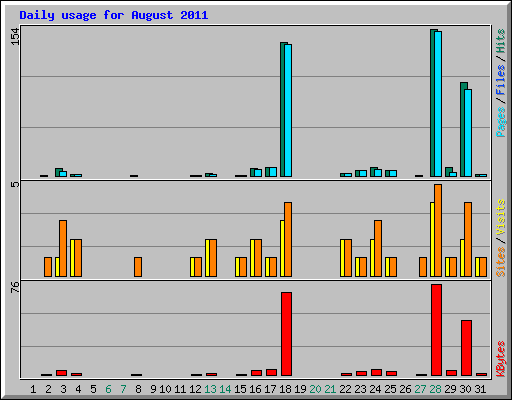Click the "Files" legend label
This screenshot has height=400, width=512.
point(501,80)
